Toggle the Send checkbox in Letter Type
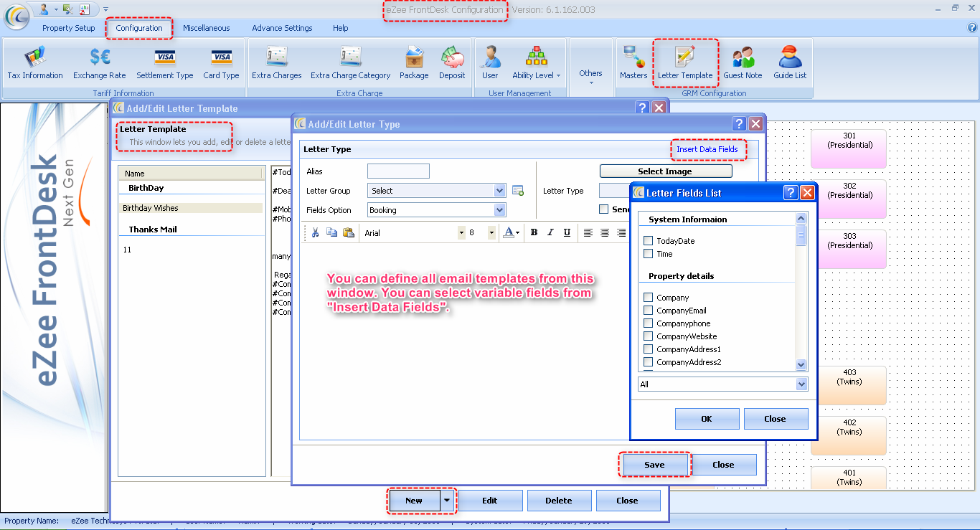 (604, 209)
